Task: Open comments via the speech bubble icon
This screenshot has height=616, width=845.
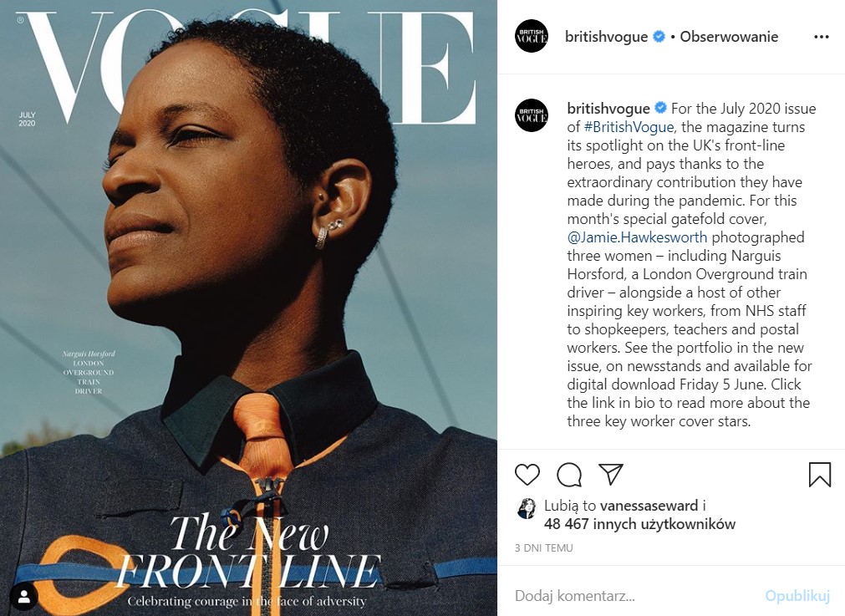Action: (x=569, y=474)
